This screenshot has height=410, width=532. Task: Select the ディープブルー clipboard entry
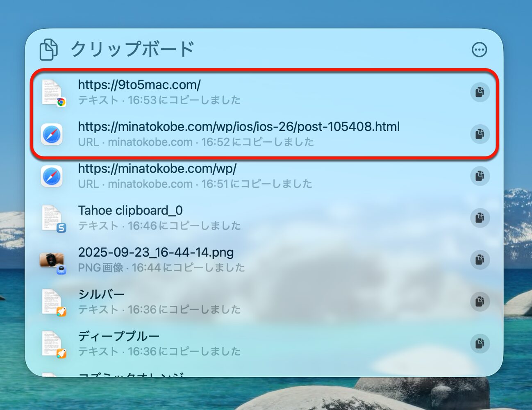pos(119,336)
